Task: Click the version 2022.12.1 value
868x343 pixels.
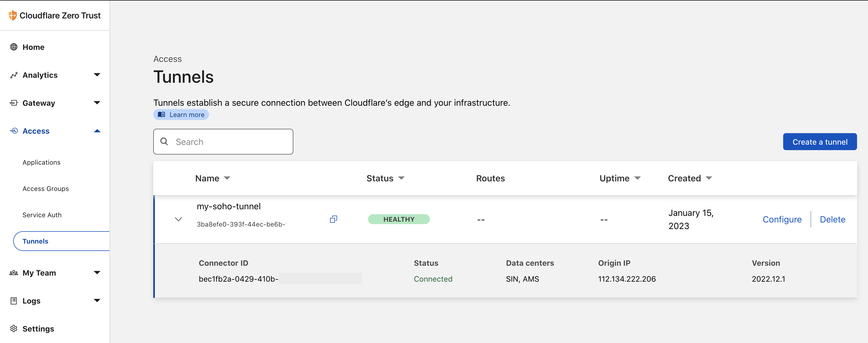Action: (x=768, y=279)
